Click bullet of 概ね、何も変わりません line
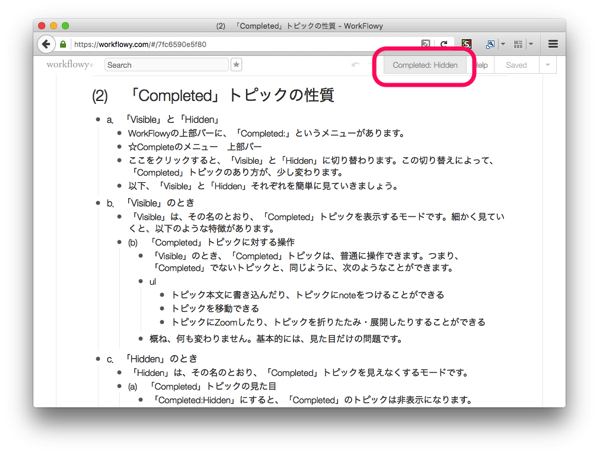 pyautogui.click(x=141, y=338)
